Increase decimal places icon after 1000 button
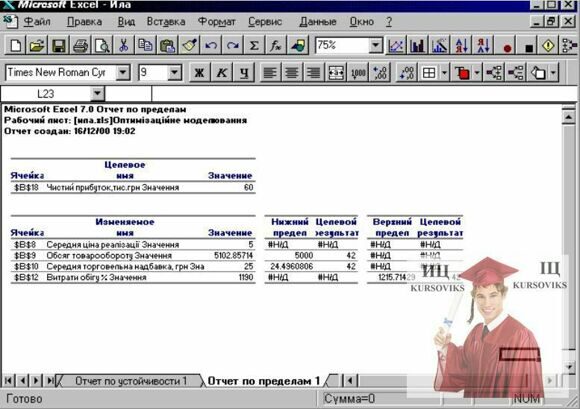The image size is (580, 409). [x=380, y=72]
